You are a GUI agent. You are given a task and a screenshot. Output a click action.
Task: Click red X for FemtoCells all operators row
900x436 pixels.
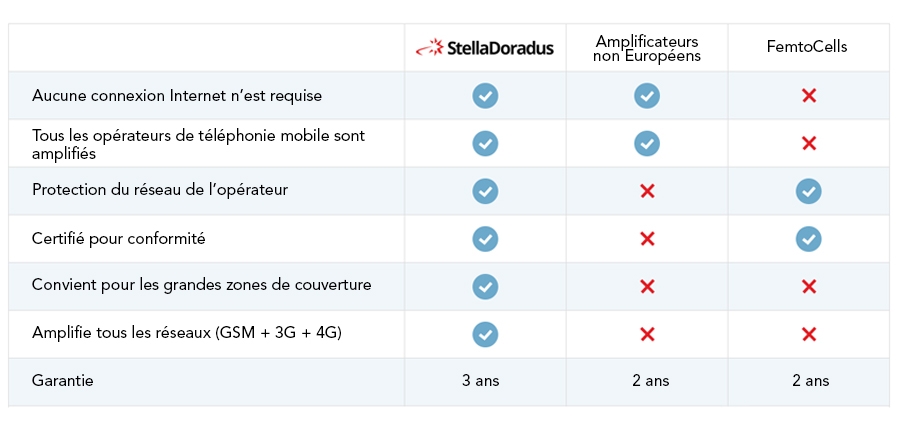coord(809,143)
